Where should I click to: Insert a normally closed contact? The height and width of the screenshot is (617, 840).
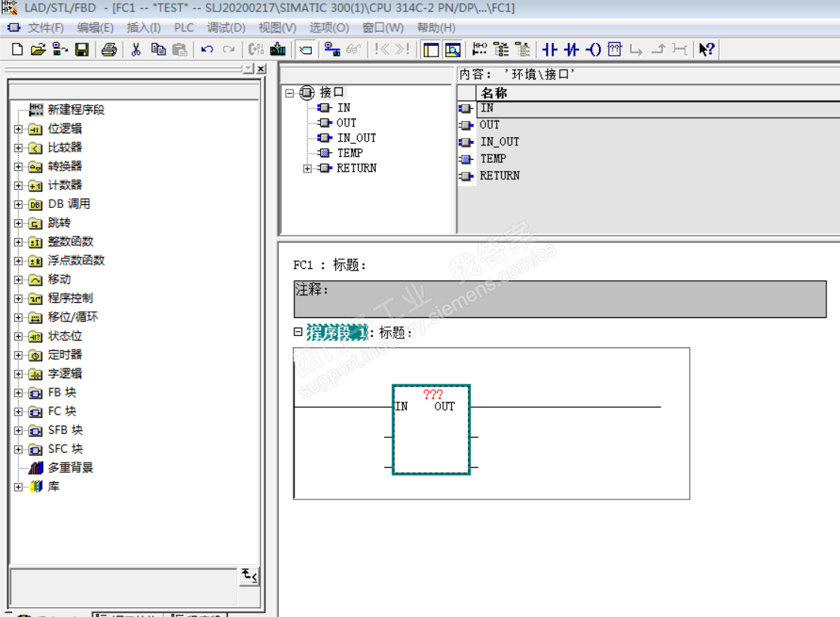572,50
